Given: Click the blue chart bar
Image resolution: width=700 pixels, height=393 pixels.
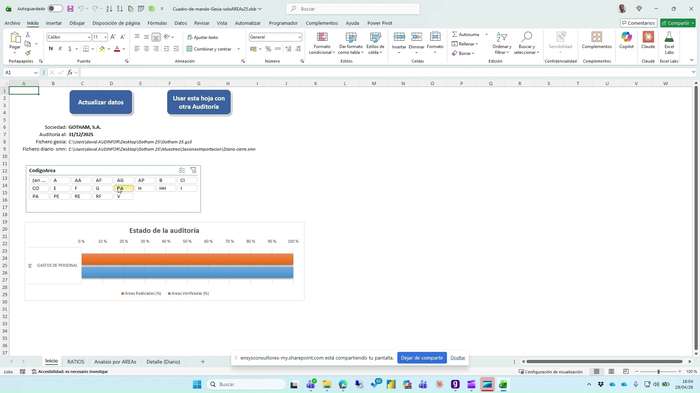Looking at the screenshot, I should click(187, 272).
